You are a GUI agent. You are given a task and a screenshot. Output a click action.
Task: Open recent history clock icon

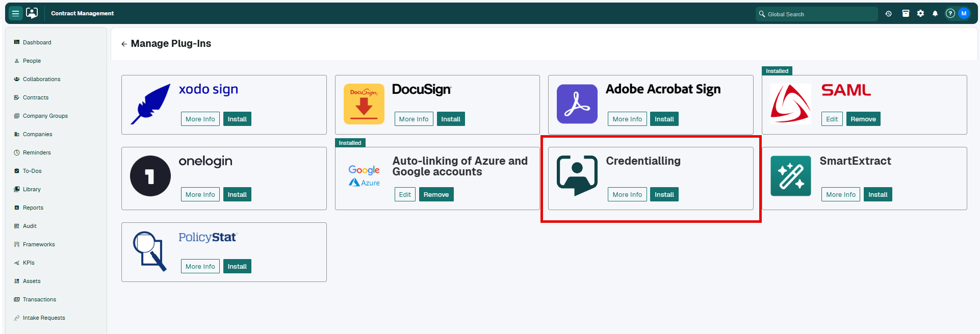click(x=888, y=14)
